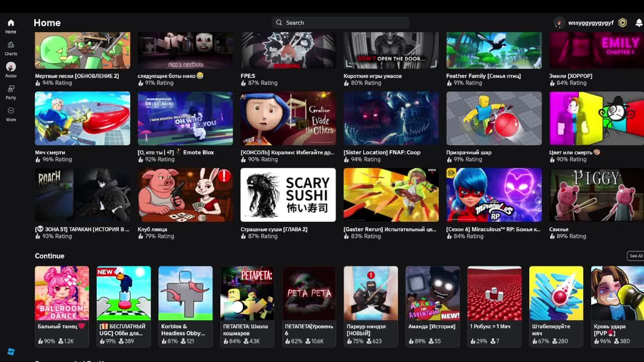Click the Windows icon at bottom left
This screenshot has height=362, width=644.
click(11, 352)
